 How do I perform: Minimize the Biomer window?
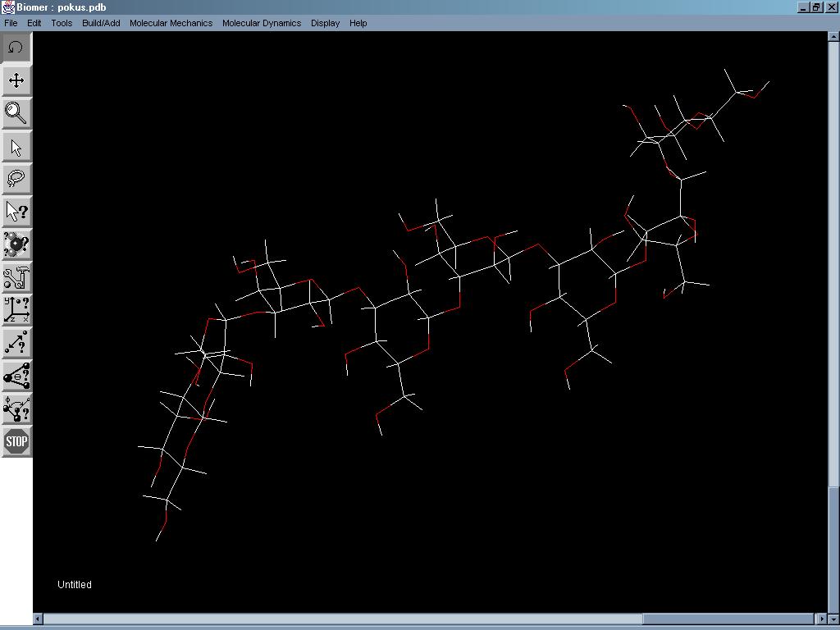(803, 7)
